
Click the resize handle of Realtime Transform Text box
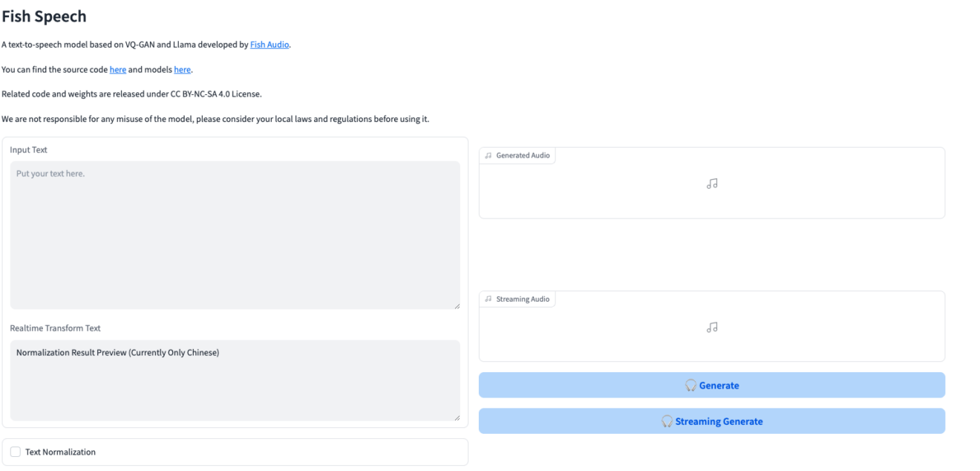[456, 418]
